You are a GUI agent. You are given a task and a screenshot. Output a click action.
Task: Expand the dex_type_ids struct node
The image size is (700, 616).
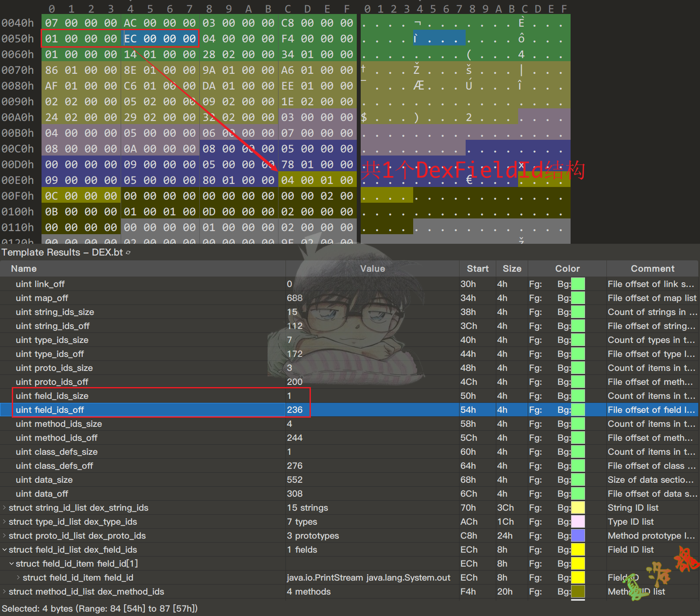coord(4,522)
